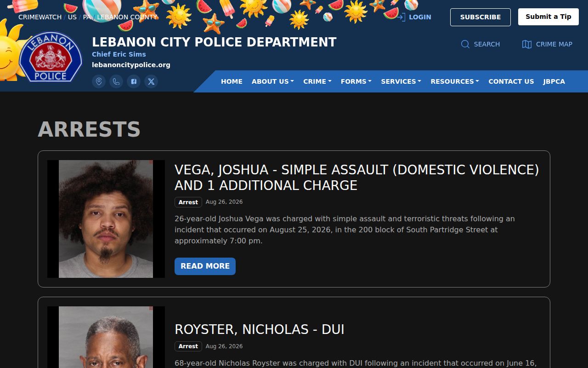Expand the Resources dropdown menu
The height and width of the screenshot is (368, 588).
[455, 81]
